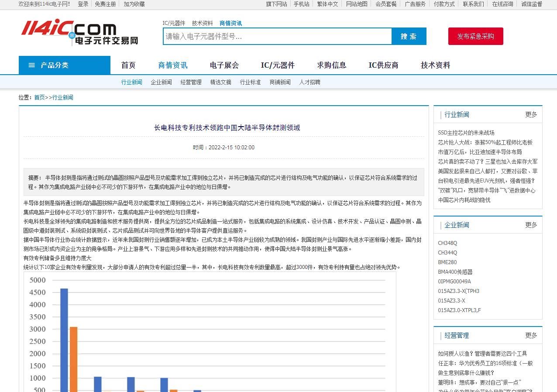Image resolution: width=557 pixels, height=392 pixels.
Task: Click the 加为收藏 link
Action: 134,4
